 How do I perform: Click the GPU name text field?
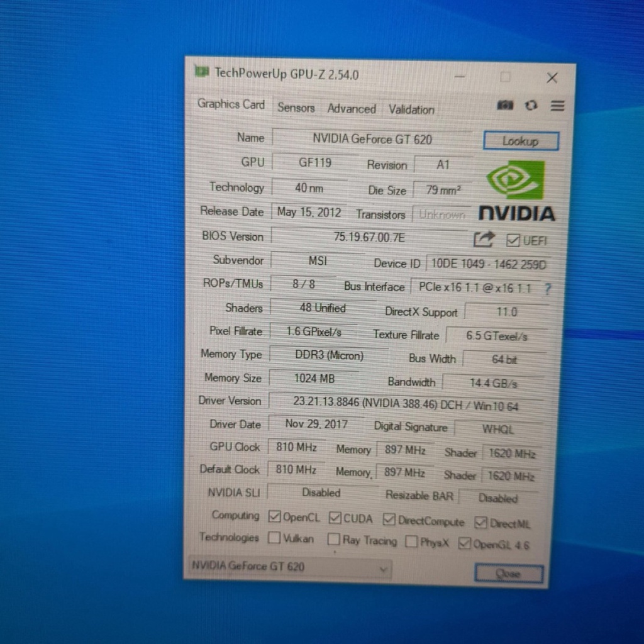(372, 138)
